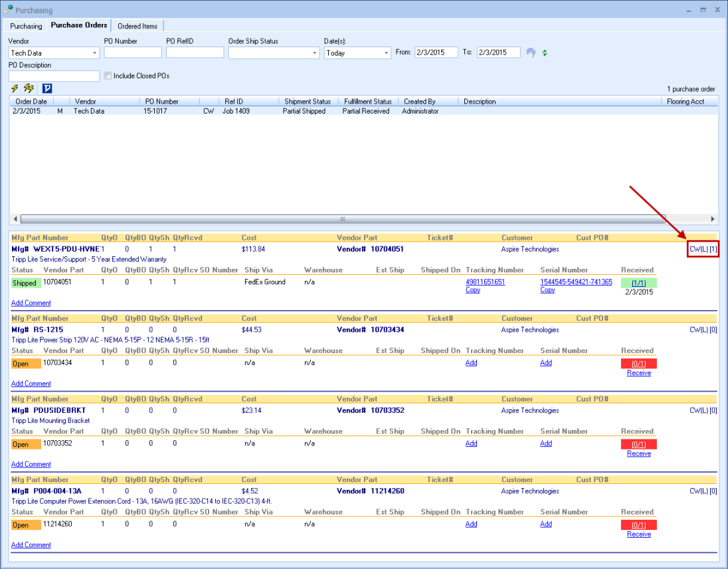Click Add Comment under PDUSIDEBRKT item
Screen dimensions: 728x569
(31, 465)
